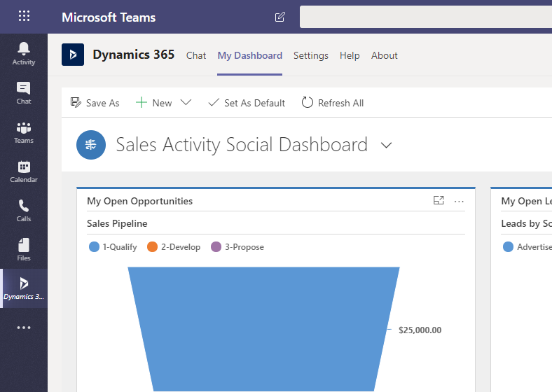The width and height of the screenshot is (552, 392).
Task: Open the Settings tab
Action: (311, 55)
